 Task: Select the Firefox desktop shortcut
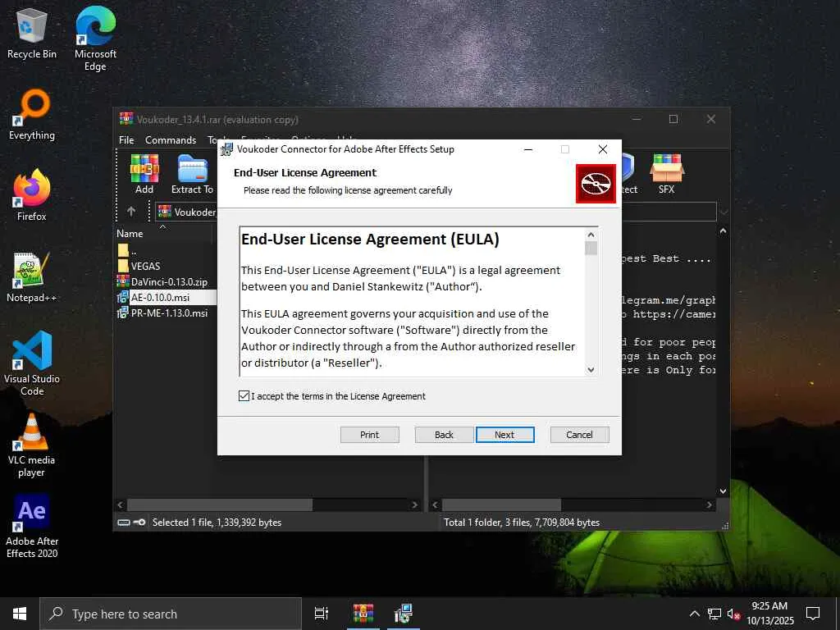point(32,194)
